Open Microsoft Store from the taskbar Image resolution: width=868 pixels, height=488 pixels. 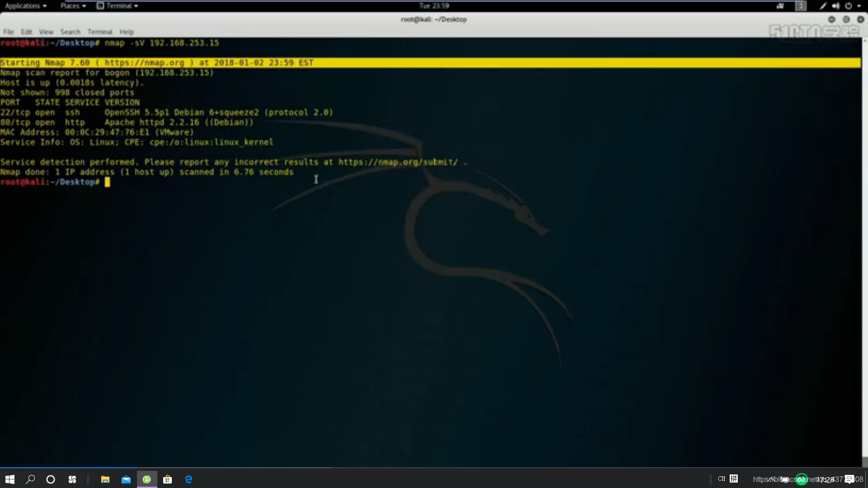click(x=168, y=479)
